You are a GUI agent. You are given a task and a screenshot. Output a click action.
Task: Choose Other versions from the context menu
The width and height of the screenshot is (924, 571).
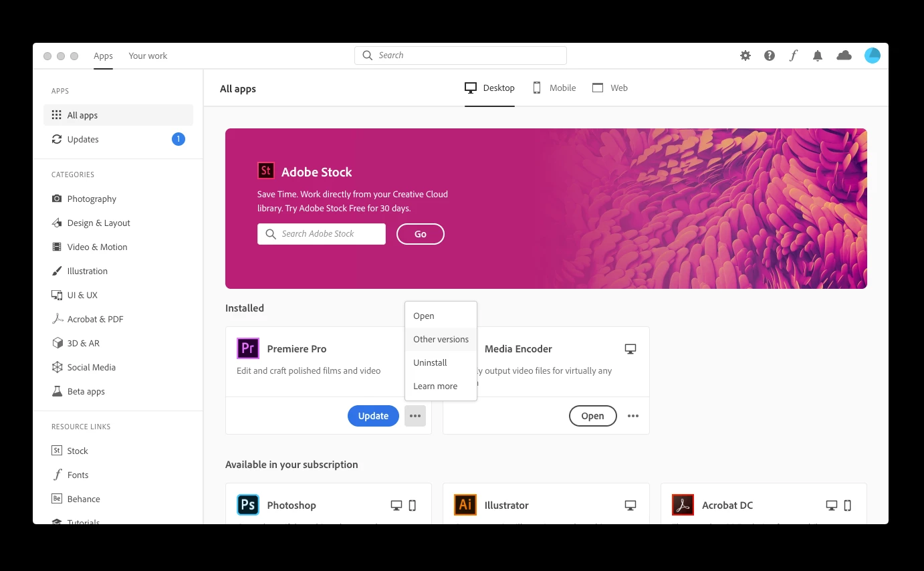441,339
